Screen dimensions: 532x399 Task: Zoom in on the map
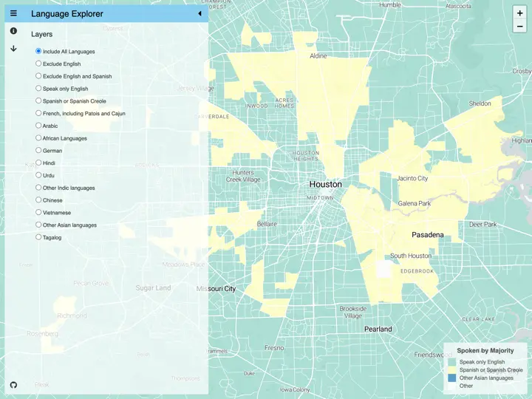click(519, 13)
